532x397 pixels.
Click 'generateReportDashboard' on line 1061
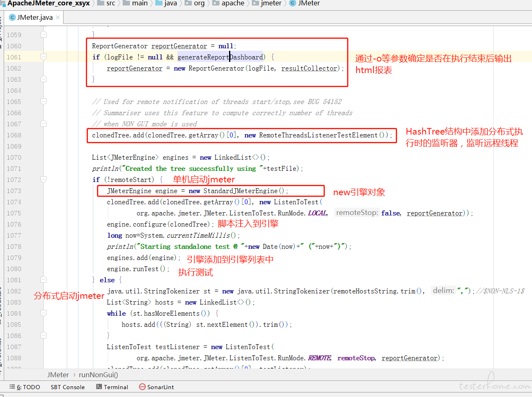click(220, 57)
